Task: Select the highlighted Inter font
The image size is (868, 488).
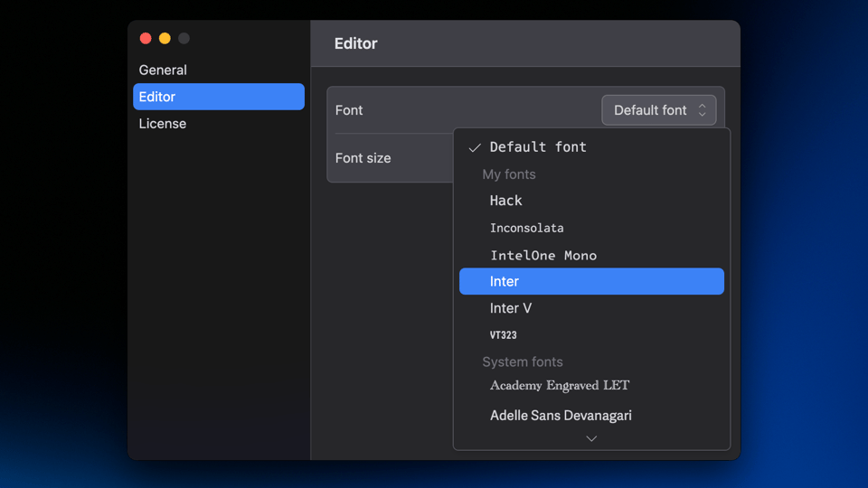Action: [591, 281]
